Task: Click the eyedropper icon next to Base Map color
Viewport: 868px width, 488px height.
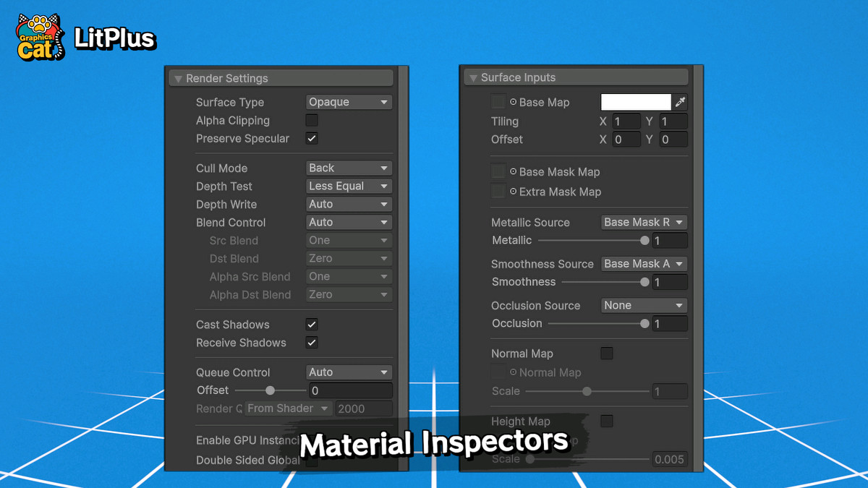Action: pos(680,102)
